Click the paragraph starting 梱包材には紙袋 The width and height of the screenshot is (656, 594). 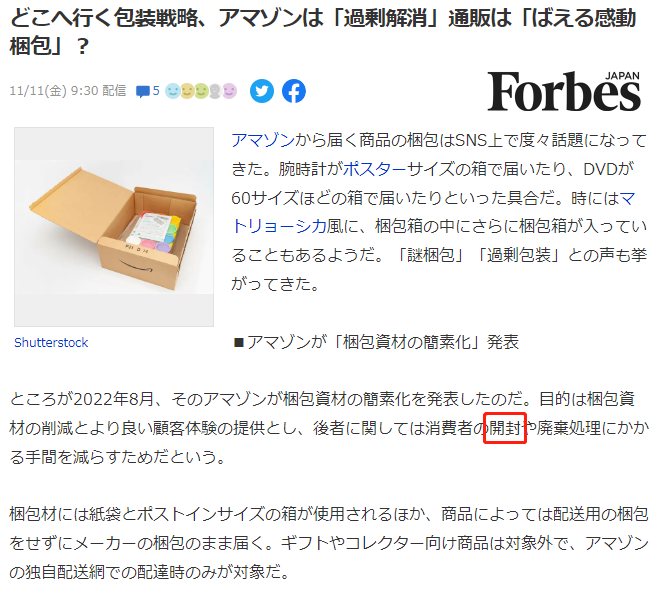(328, 543)
